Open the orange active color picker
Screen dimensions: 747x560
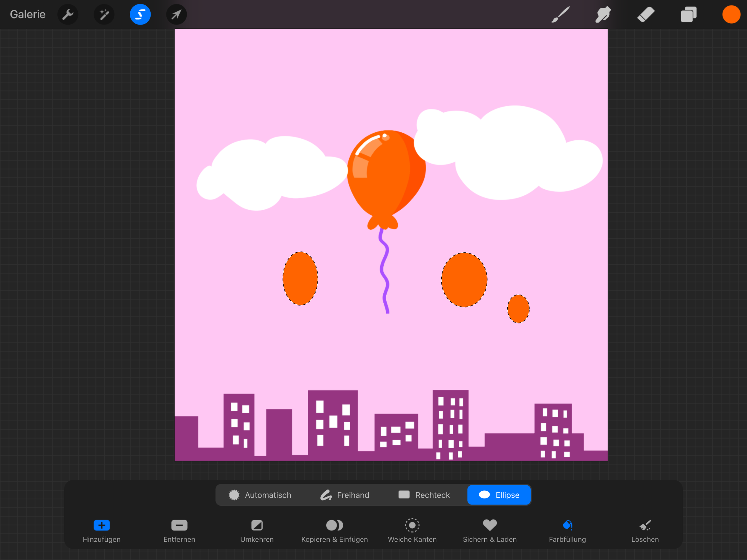pos(731,15)
